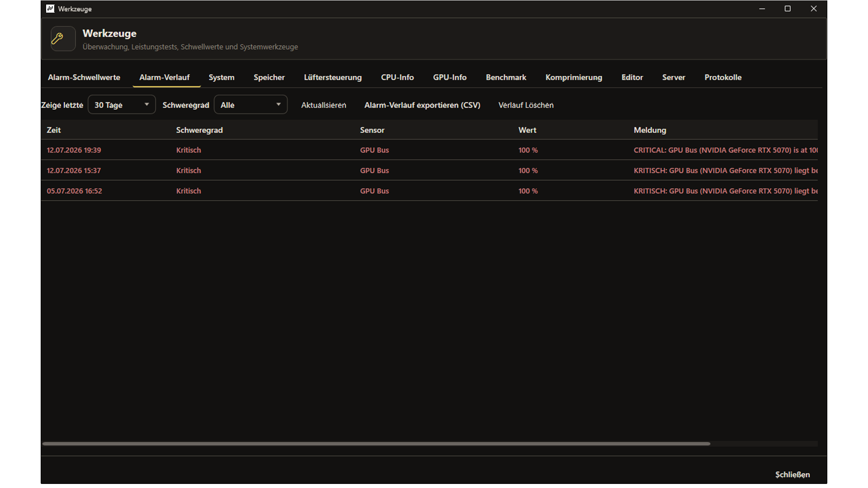Click Verlauf Löschen to clear history
The width and height of the screenshot is (868, 488).
point(526,105)
